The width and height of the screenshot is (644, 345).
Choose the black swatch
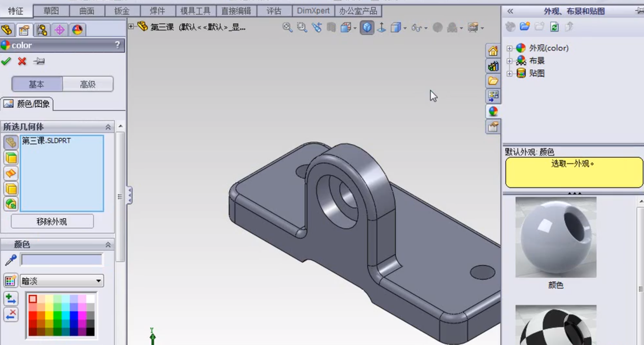[x=90, y=332]
